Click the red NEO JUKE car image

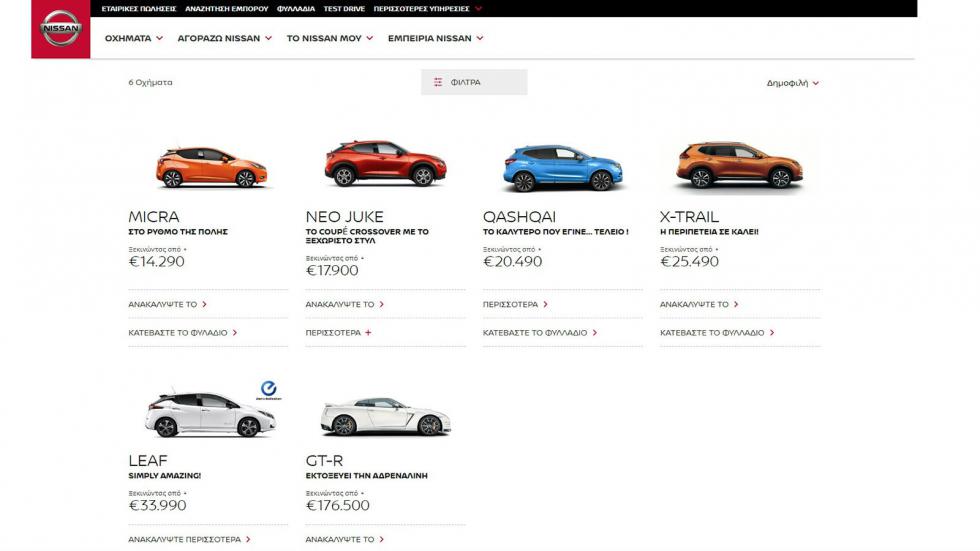click(x=385, y=163)
